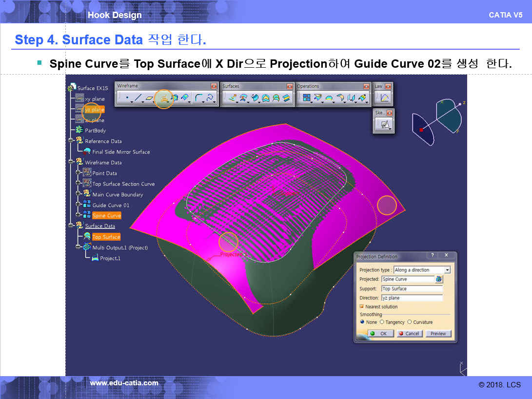Open the Projection type dropdown
This screenshot has height=399, width=532.
point(447,270)
